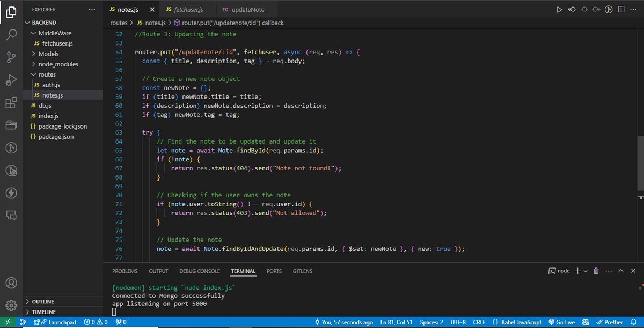Click Launchpad in the status bar
Screen dimensions: 644x328
[x=55, y=322]
